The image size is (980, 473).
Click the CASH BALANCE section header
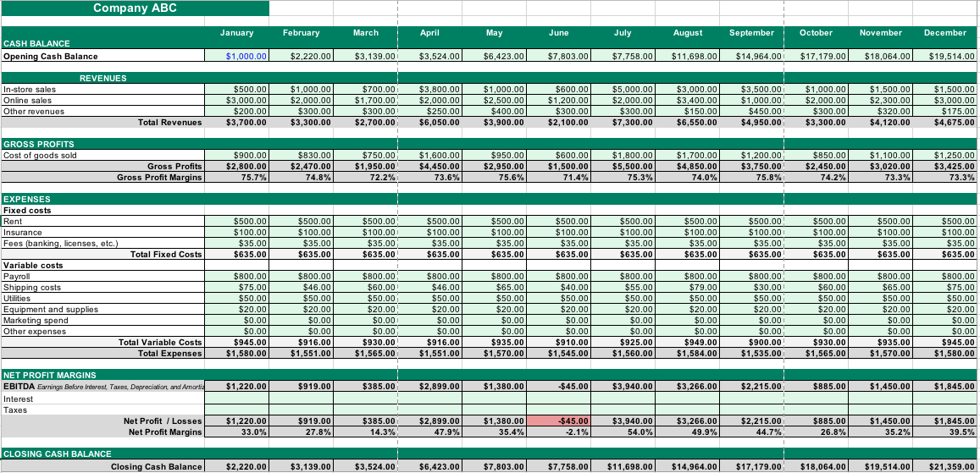37,43
